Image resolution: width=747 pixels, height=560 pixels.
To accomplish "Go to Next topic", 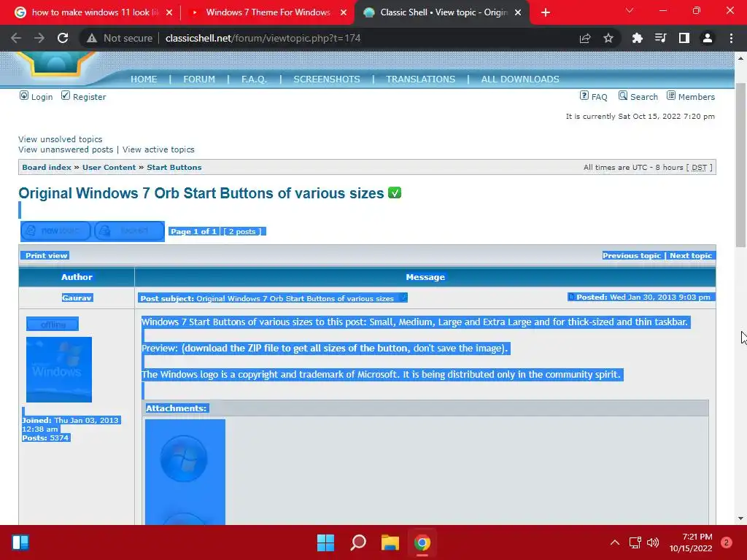I will [x=691, y=256].
